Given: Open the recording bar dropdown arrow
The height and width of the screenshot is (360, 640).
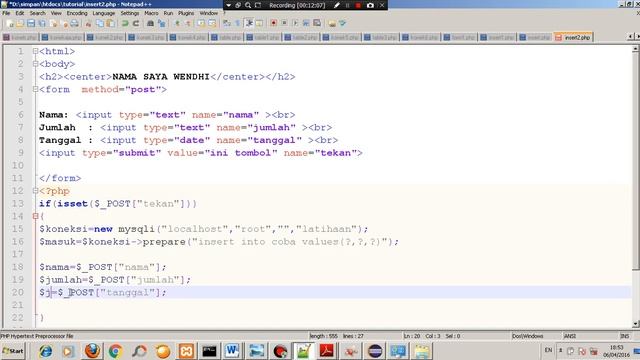Looking at the screenshot, I should [x=229, y=5].
